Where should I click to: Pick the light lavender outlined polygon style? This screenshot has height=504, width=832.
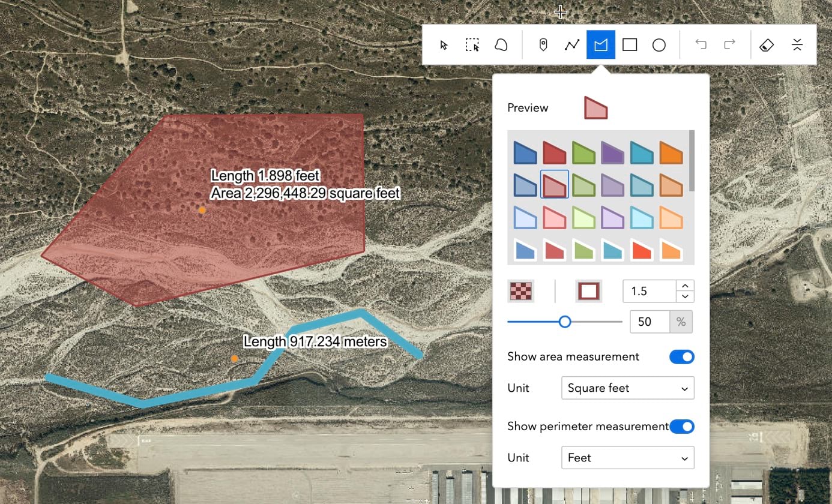click(x=613, y=217)
